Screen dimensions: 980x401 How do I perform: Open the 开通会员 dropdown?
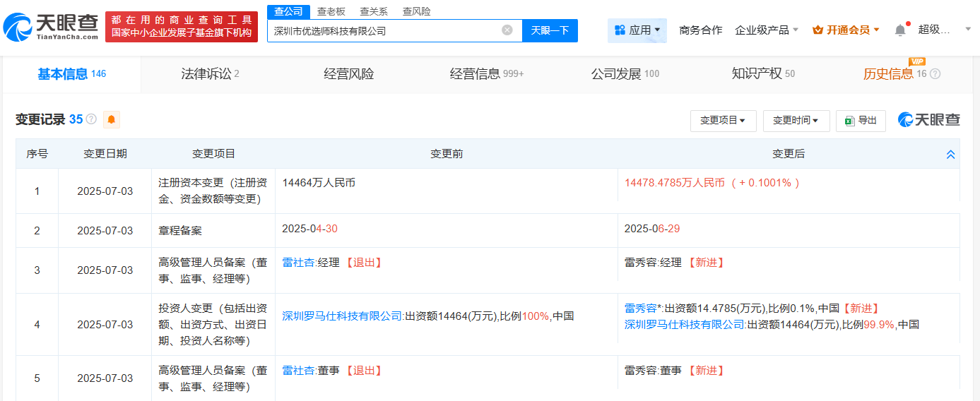coord(846,30)
